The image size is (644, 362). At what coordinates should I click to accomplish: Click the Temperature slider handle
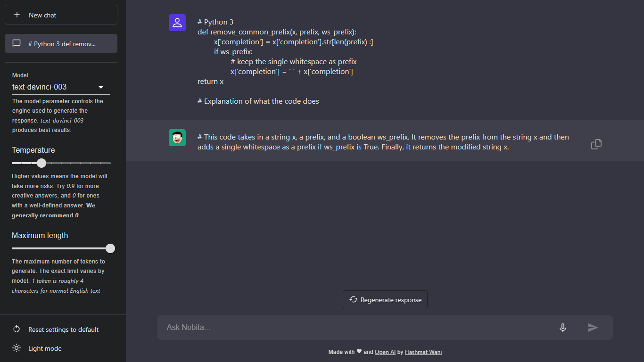(41, 163)
